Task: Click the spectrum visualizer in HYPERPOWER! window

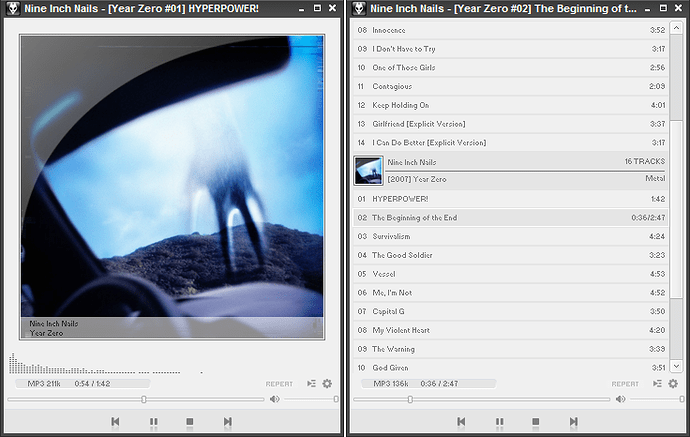Action: (x=106, y=364)
